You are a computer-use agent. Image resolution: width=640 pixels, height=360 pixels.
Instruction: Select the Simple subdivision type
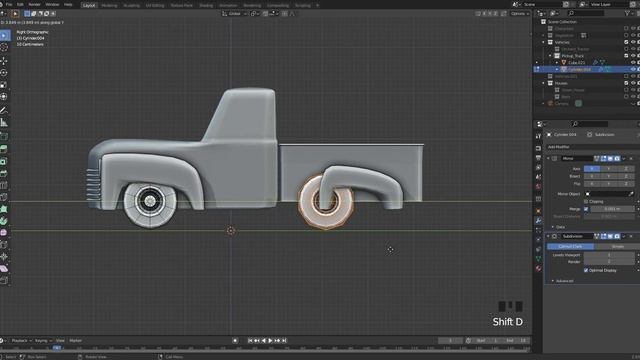coord(617,247)
